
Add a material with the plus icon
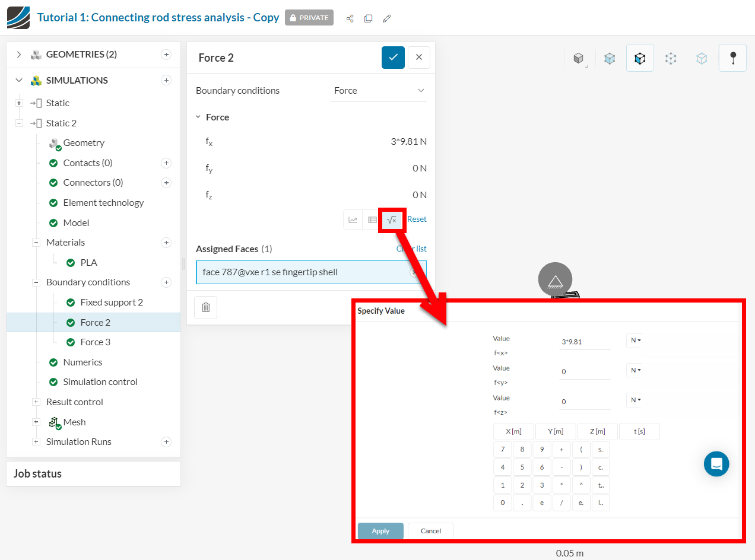(166, 243)
